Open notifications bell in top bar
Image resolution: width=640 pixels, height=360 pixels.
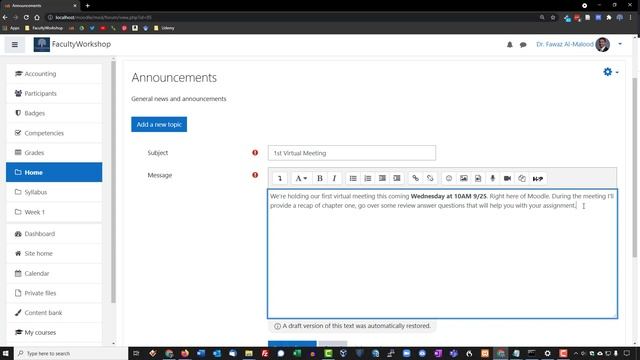click(x=509, y=44)
